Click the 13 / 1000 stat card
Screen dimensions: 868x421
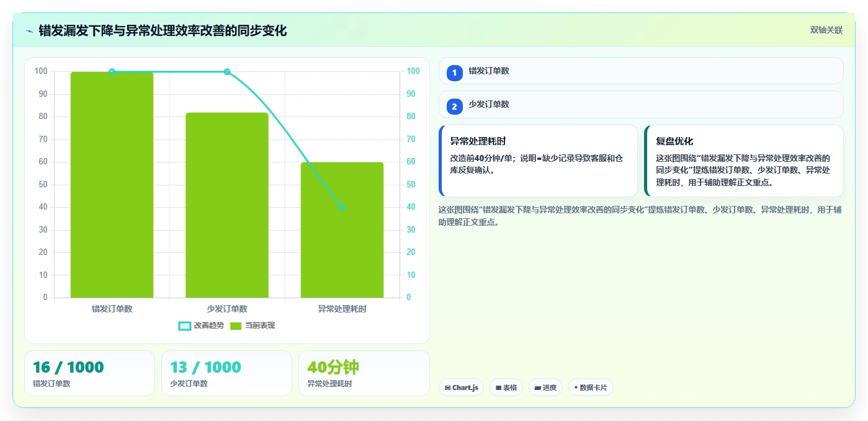pos(226,373)
